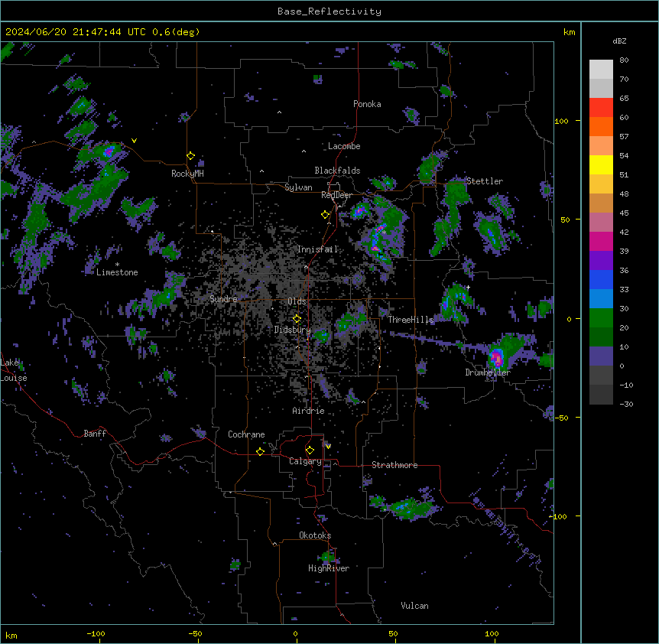Click the Drumheller city label
659x644 pixels.
click(x=488, y=372)
